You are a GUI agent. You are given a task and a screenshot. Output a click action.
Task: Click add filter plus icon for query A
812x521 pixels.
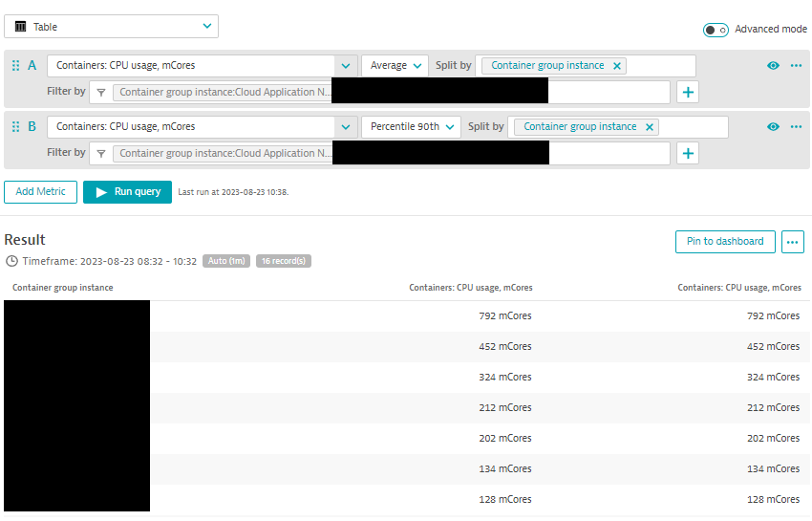point(688,93)
